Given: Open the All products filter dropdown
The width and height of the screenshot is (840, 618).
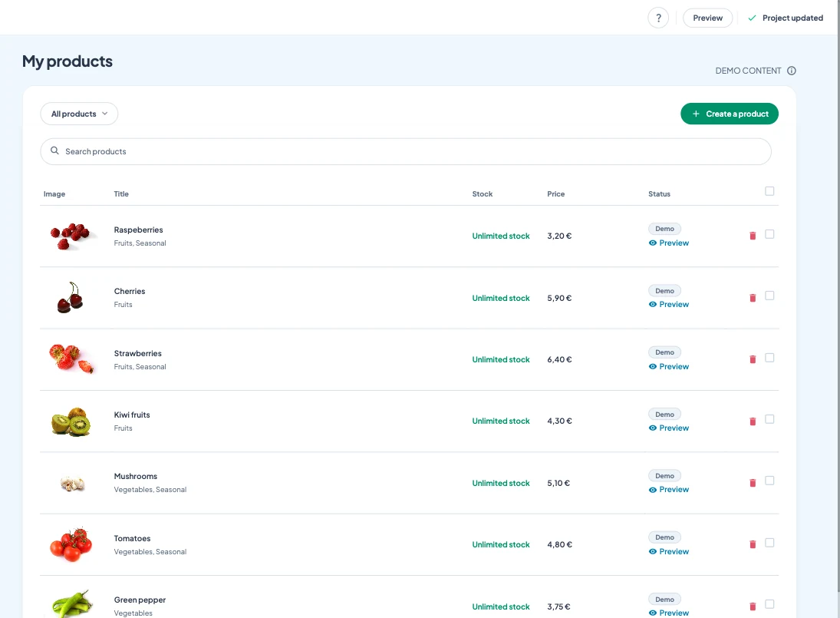Looking at the screenshot, I should coord(79,114).
